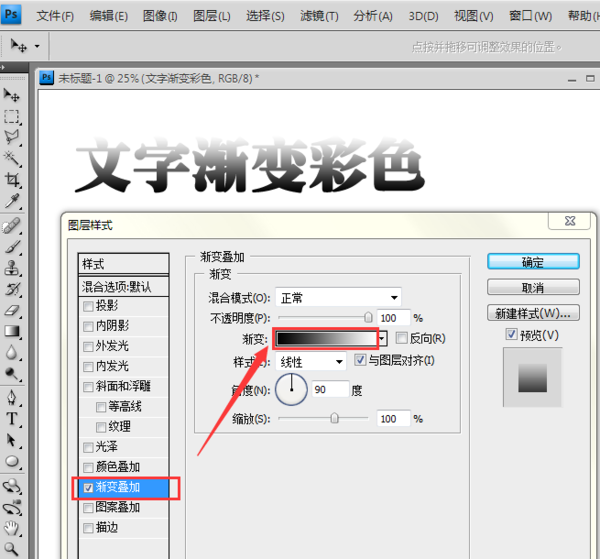The height and width of the screenshot is (559, 600).
Task: Enable the 纹理 texture checkbox
Action: (101, 427)
